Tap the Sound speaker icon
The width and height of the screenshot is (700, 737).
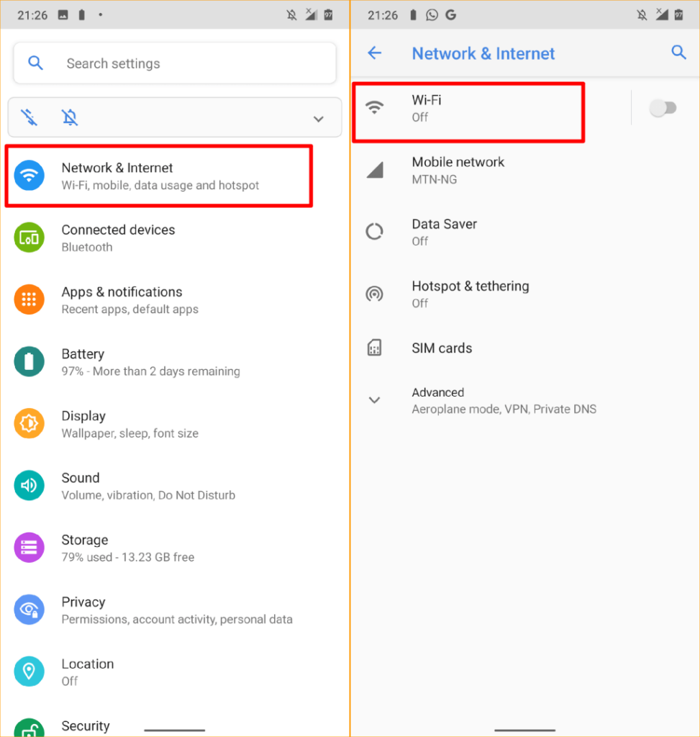coord(29,486)
